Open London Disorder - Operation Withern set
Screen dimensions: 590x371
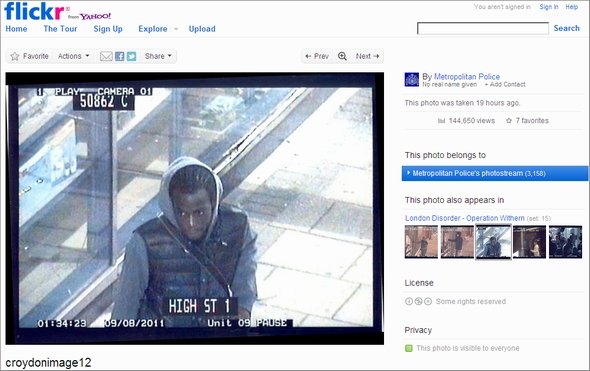(465, 218)
